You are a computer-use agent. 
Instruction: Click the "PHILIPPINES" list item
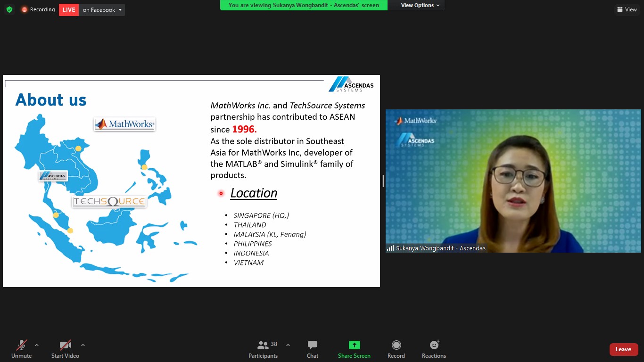pyautogui.click(x=253, y=244)
